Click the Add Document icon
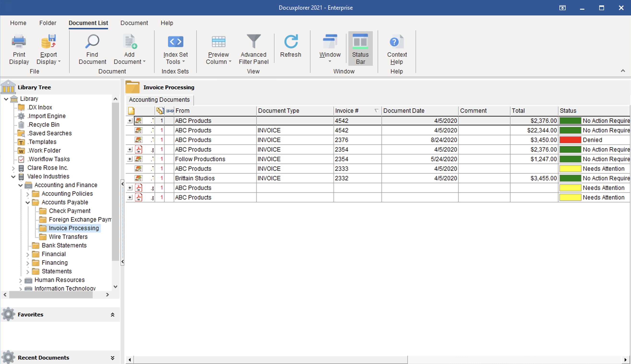Screen dimensions: 631x364 click(x=130, y=41)
